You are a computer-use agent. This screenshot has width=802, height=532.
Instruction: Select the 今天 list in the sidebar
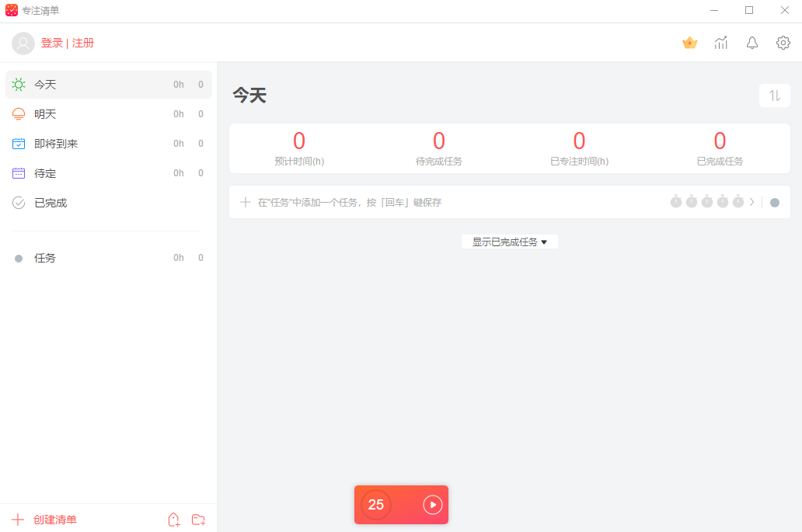tap(109, 85)
